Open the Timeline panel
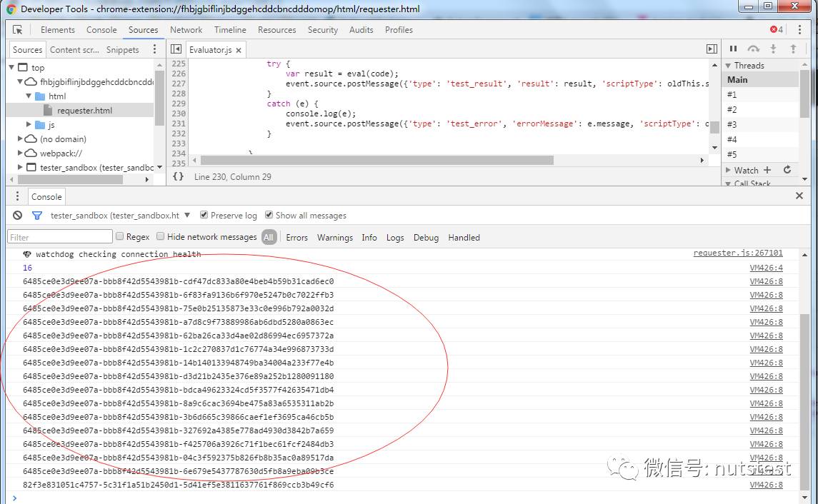Screen dimensions: 818x504 [x=230, y=30]
